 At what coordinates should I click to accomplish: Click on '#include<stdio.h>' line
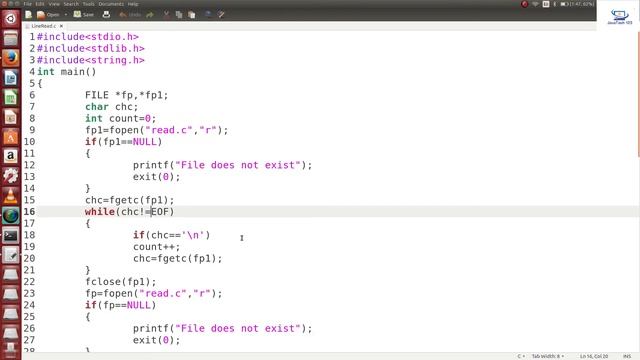(88, 37)
